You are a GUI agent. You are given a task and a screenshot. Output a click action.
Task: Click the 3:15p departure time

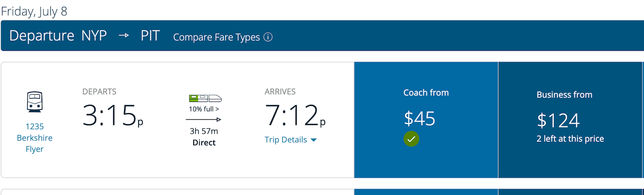113,116
